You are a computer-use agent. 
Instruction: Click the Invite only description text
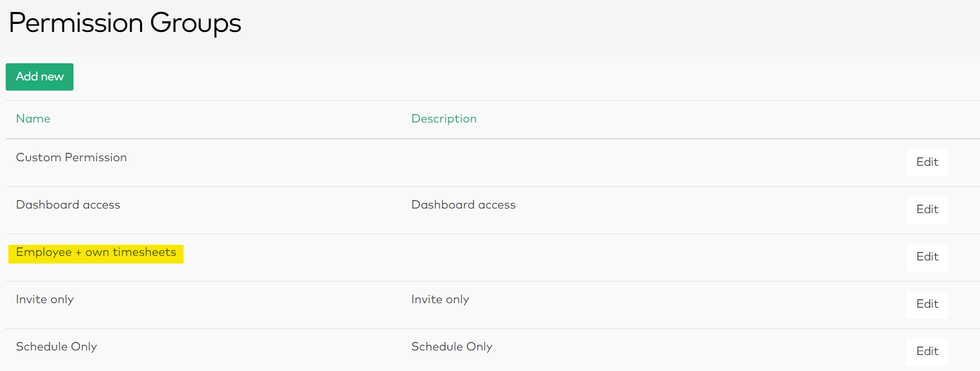pos(440,299)
